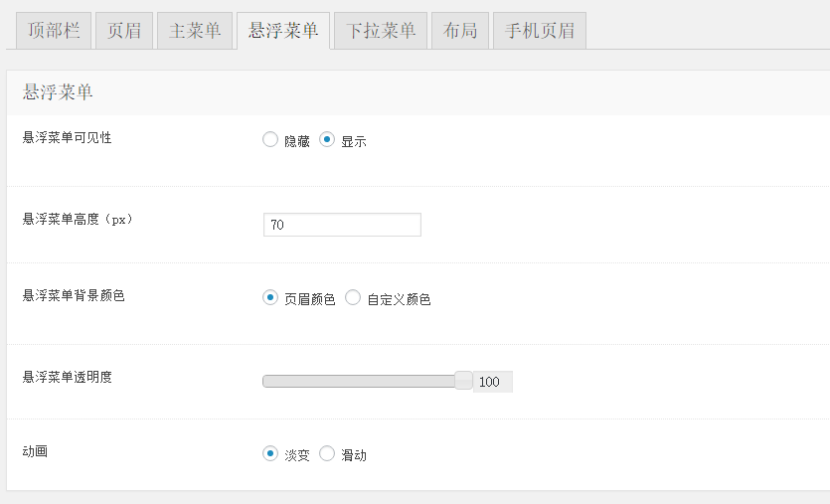
Task: Click the opacity slider handle
Action: tap(463, 380)
